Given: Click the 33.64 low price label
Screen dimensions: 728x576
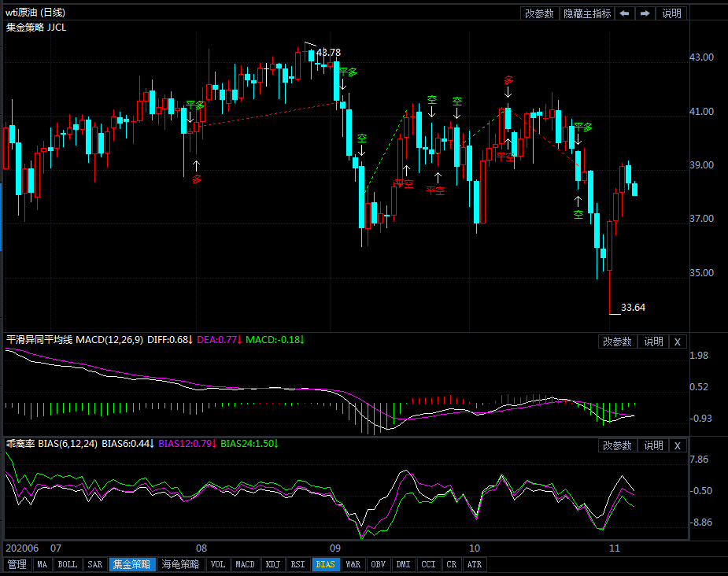Looking at the screenshot, I should (633, 308).
